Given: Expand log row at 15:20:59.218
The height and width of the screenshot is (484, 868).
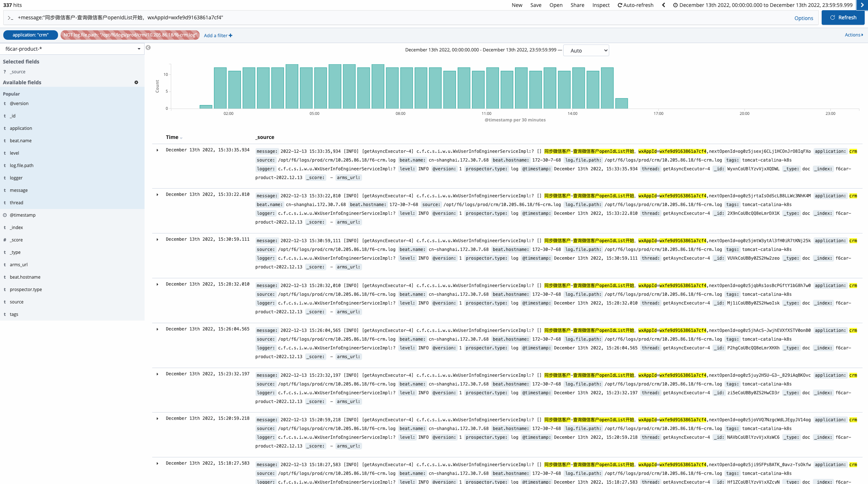Looking at the screenshot, I should pyautogui.click(x=158, y=419).
